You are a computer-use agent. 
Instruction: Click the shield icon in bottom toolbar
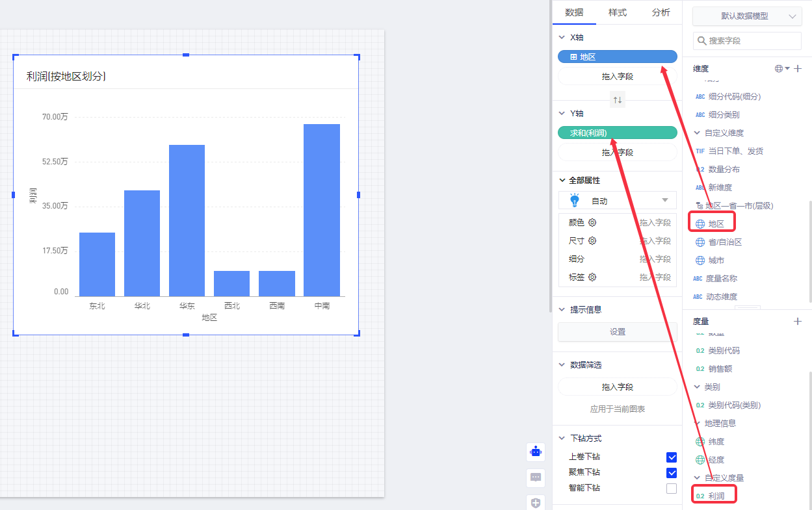click(536, 503)
